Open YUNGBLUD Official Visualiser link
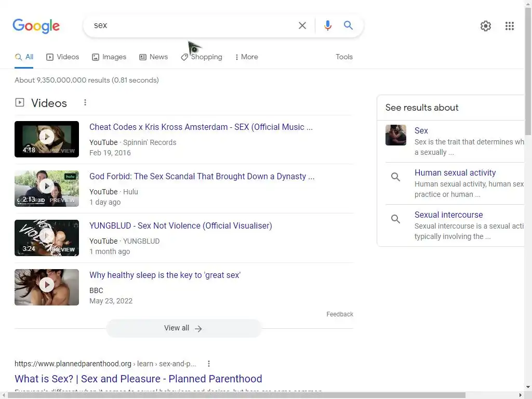 click(181, 226)
